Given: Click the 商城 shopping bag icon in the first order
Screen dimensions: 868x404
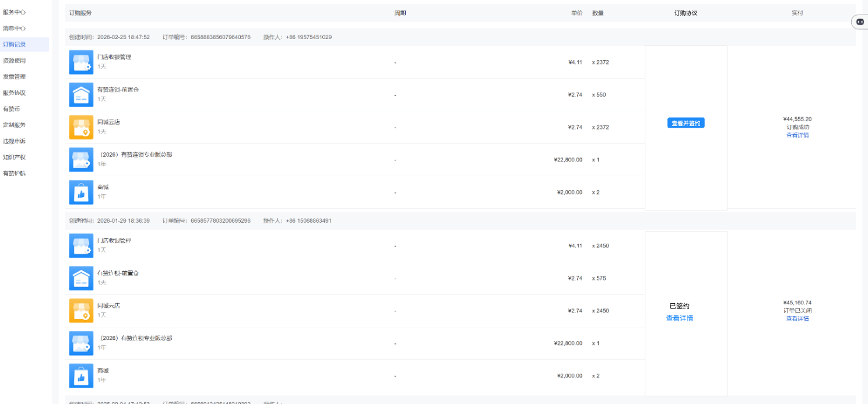Looking at the screenshot, I should 81,192.
